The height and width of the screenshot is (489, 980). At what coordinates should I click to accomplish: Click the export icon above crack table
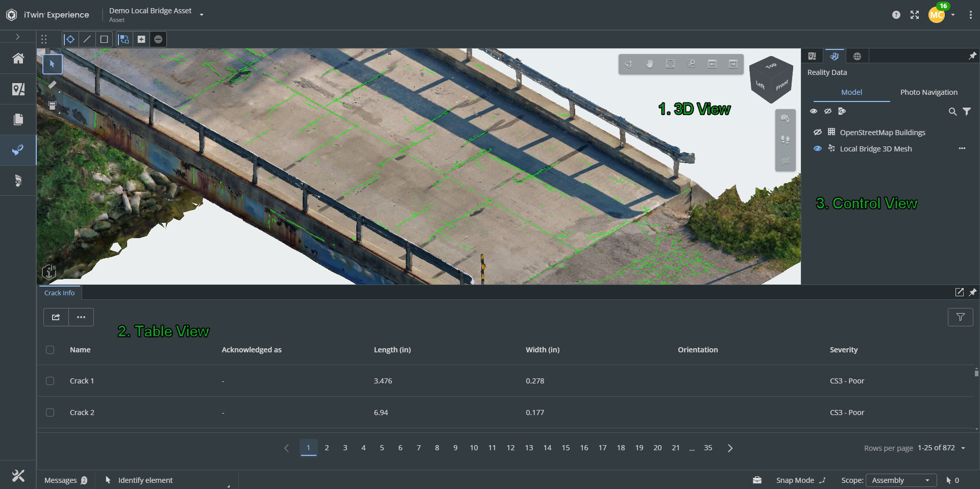point(56,317)
